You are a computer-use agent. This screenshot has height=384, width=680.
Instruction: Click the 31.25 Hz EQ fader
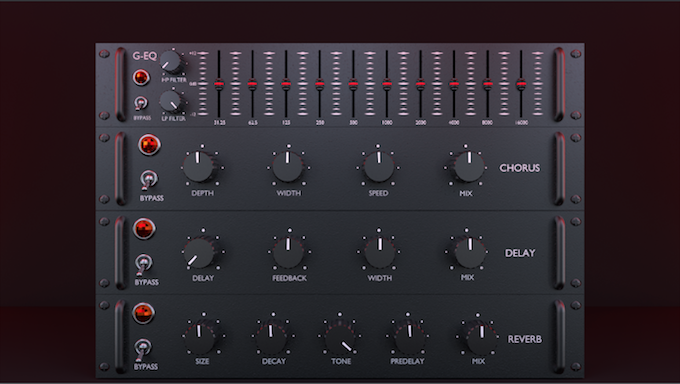(x=219, y=84)
